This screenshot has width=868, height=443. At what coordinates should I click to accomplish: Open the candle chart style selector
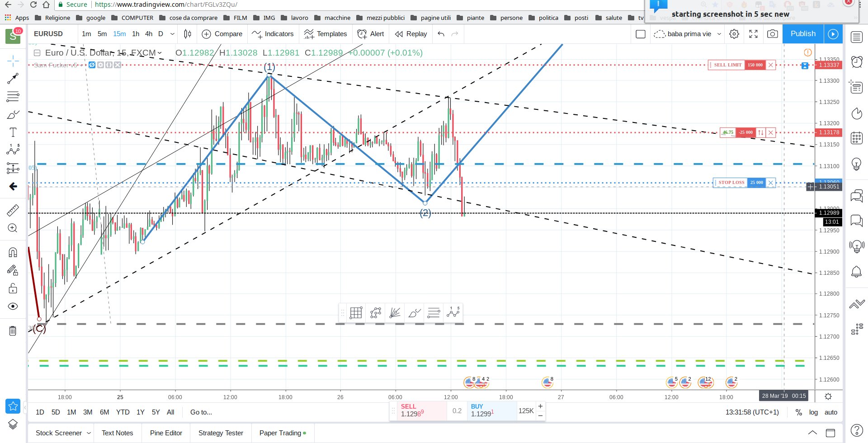point(188,34)
